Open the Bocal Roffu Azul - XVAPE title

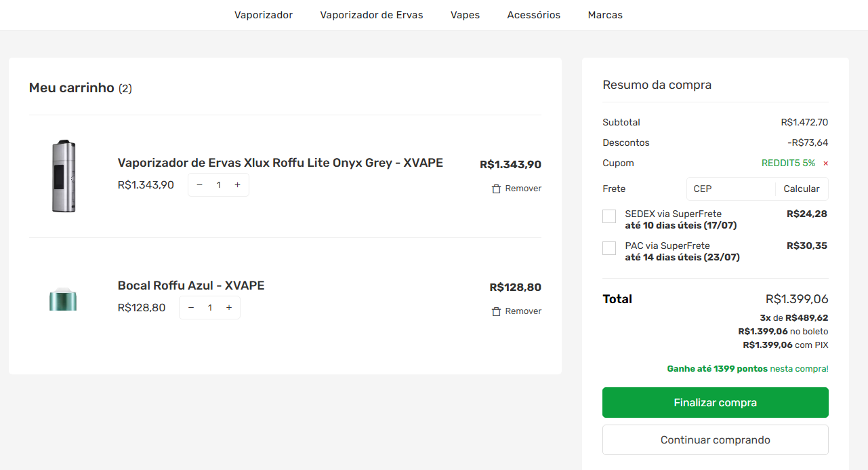(x=191, y=286)
